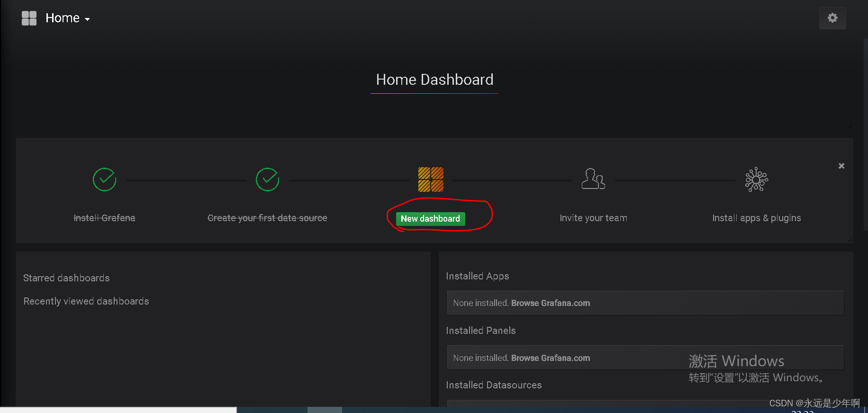Click the data source step checkmark icon

tap(268, 180)
